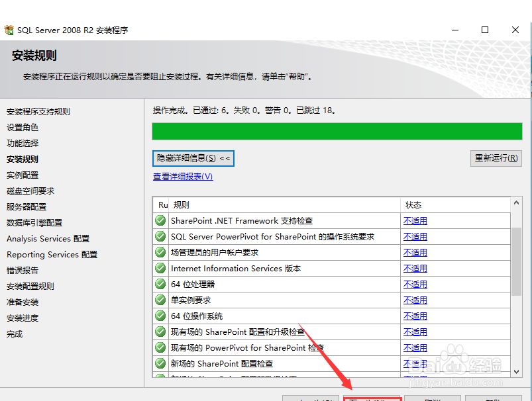Close the SQL Server setup window
The width and height of the screenshot is (532, 401).
click(515, 30)
